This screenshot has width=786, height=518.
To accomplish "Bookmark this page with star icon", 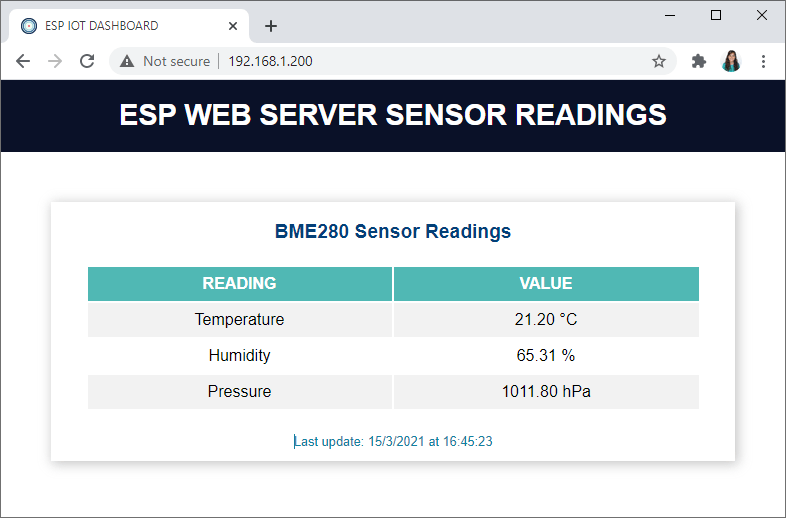I will pyautogui.click(x=659, y=61).
